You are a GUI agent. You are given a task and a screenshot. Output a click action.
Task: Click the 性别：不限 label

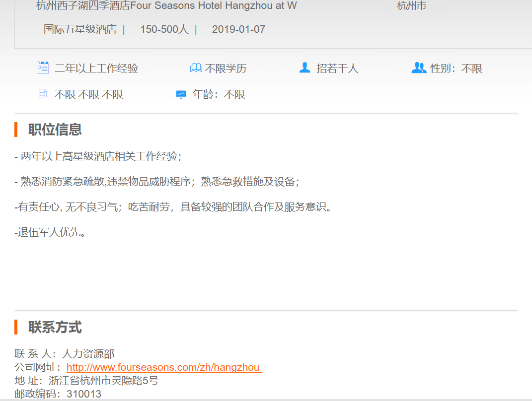(x=456, y=68)
